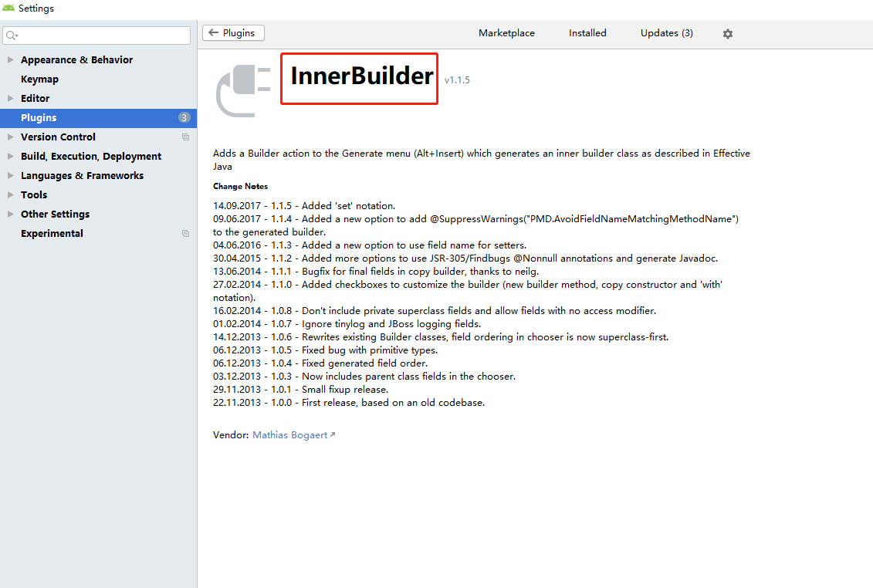Select Appearance & Behavior category
This screenshot has width=873, height=588.
tap(77, 59)
